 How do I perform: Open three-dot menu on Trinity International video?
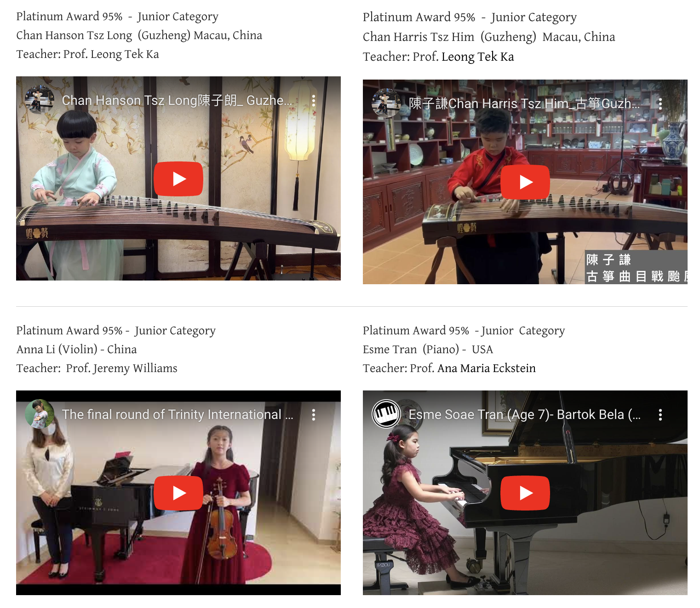pos(314,415)
